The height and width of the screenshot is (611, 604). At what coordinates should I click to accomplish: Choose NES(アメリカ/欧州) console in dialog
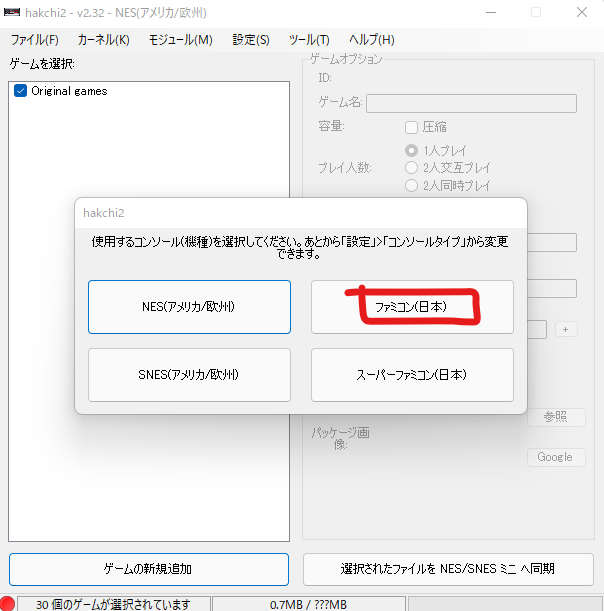[x=189, y=307]
